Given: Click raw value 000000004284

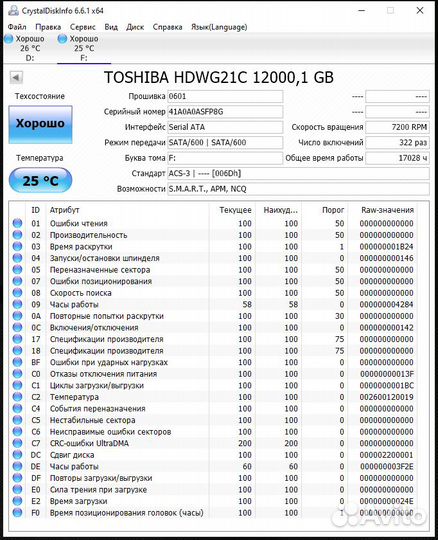Looking at the screenshot, I should pos(386,304).
